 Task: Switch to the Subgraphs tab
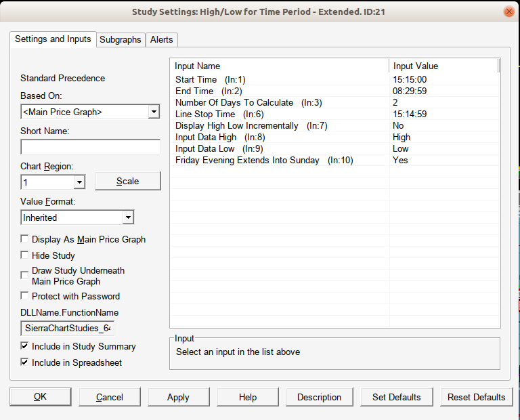click(x=121, y=40)
